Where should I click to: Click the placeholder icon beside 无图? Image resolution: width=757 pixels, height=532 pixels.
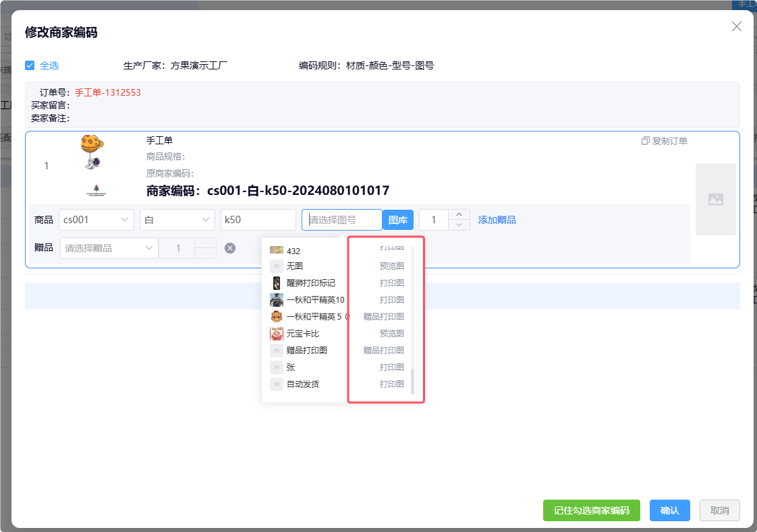(276, 266)
